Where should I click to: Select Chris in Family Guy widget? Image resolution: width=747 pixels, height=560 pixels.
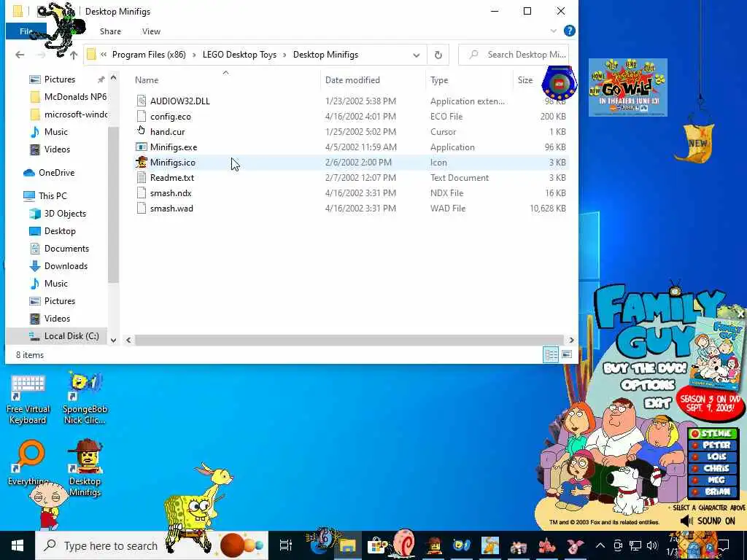tap(713, 468)
